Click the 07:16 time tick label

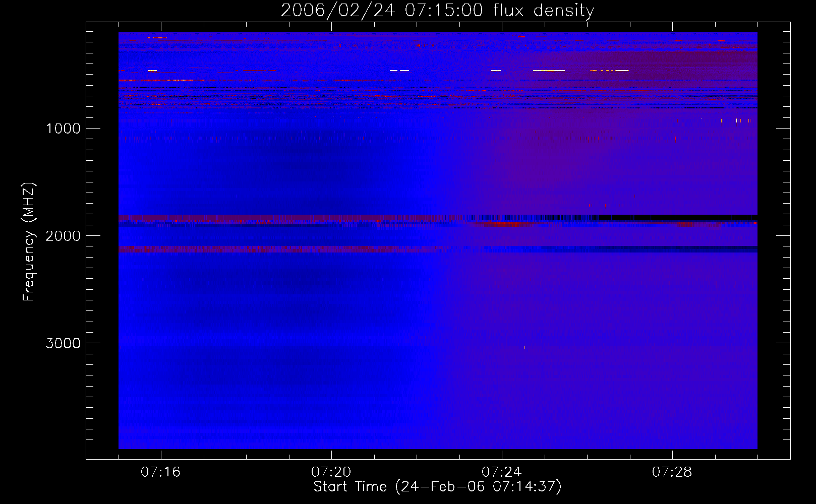[161, 472]
